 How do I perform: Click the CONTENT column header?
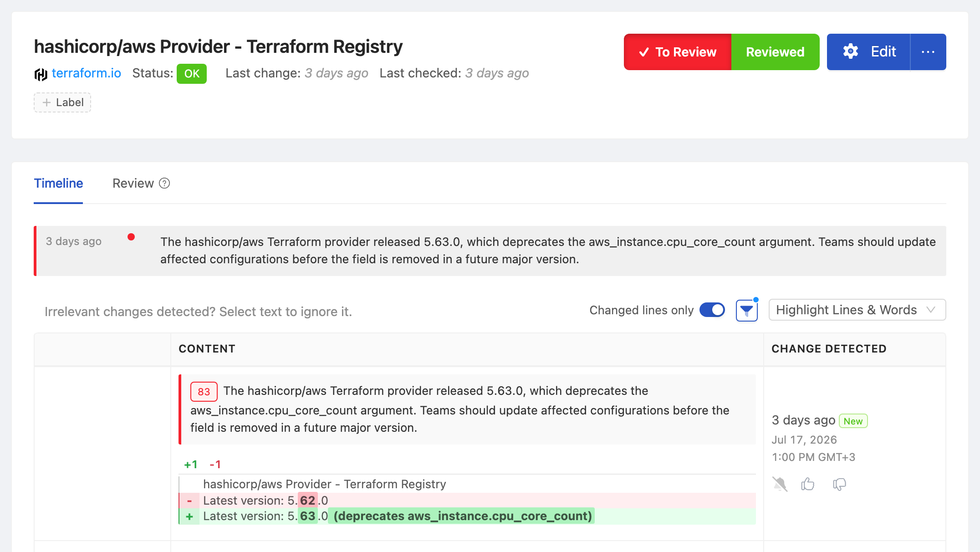coord(207,349)
